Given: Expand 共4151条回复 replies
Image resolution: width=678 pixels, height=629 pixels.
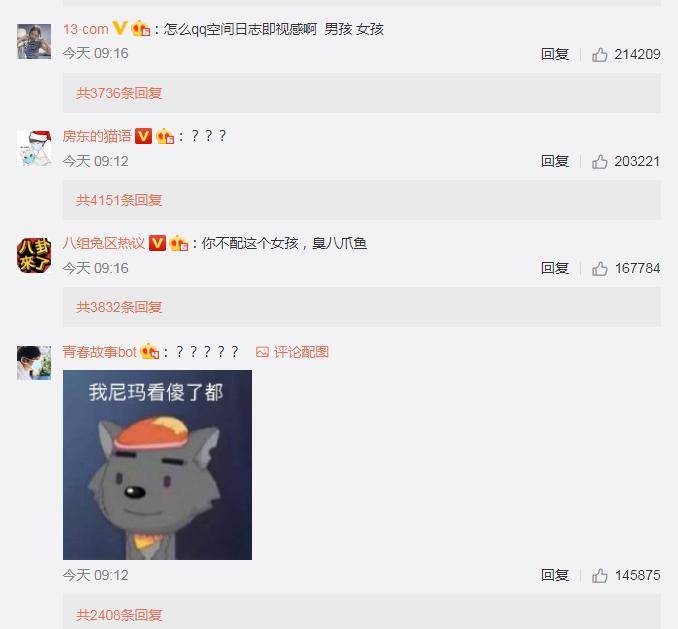Looking at the screenshot, I should [x=119, y=200].
